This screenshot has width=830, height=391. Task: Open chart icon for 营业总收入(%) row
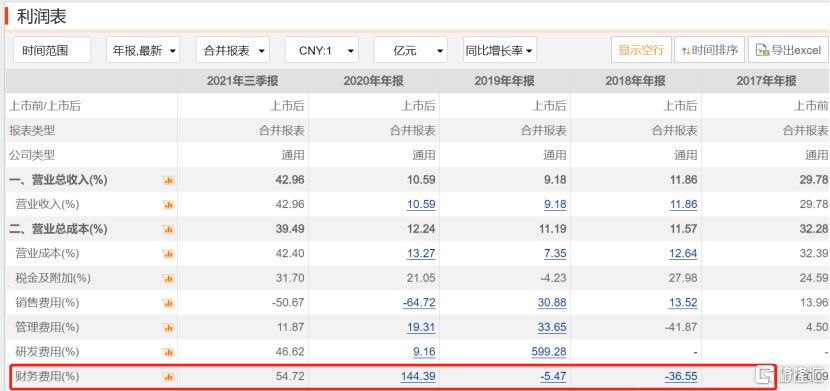point(168,180)
